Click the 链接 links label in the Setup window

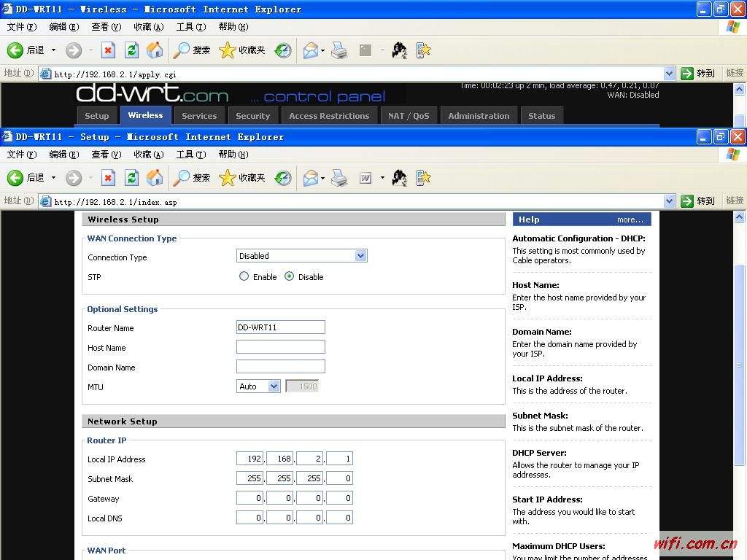pos(734,201)
